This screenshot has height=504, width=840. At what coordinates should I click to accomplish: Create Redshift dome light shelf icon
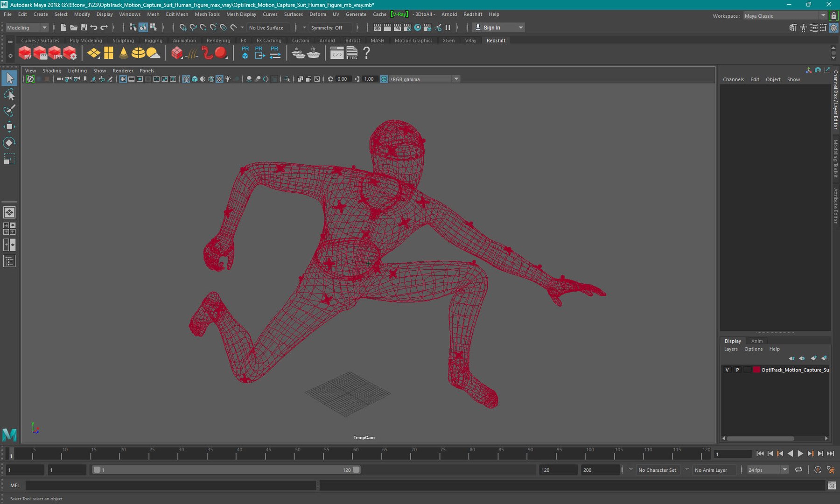pos(138,53)
